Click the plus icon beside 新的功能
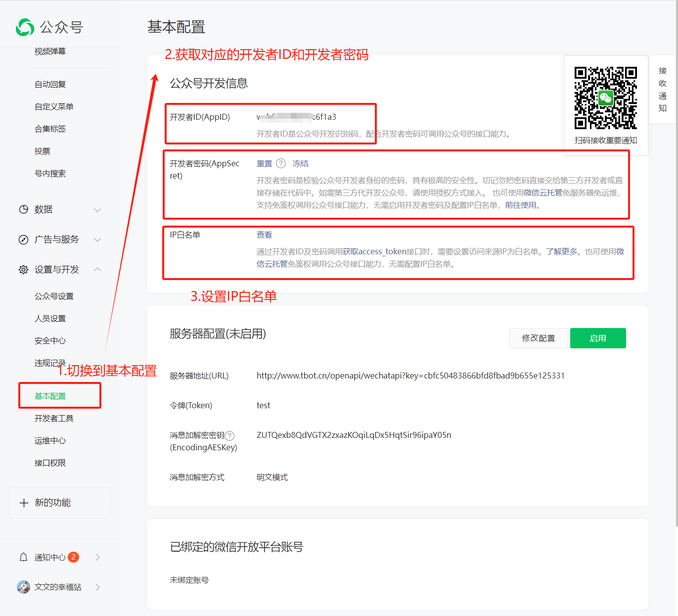This screenshot has height=616, width=678. 24,503
